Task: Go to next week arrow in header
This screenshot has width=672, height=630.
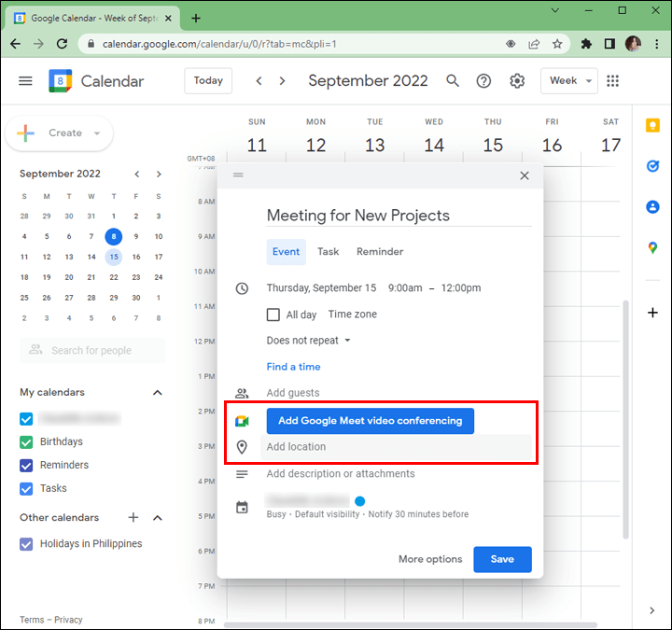Action: pos(282,80)
